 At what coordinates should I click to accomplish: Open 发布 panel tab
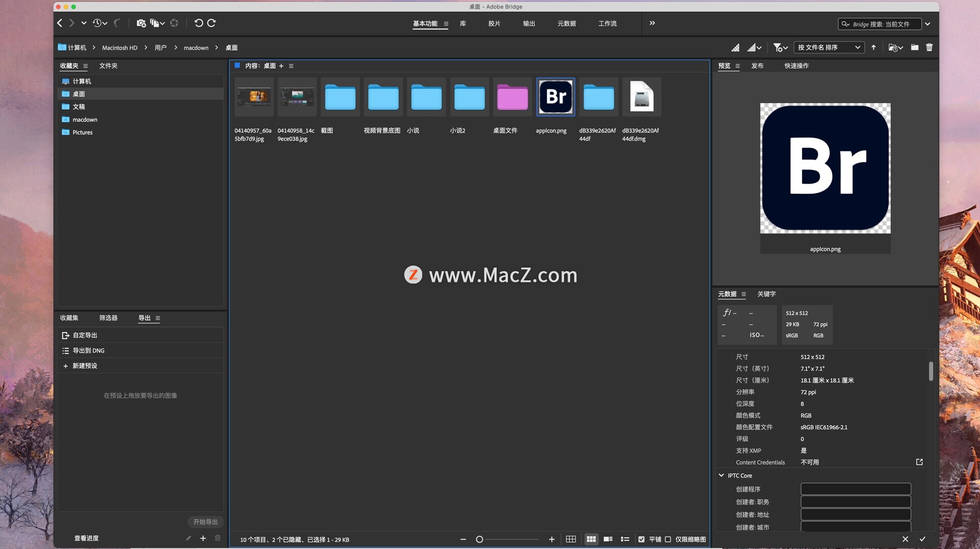tap(757, 66)
